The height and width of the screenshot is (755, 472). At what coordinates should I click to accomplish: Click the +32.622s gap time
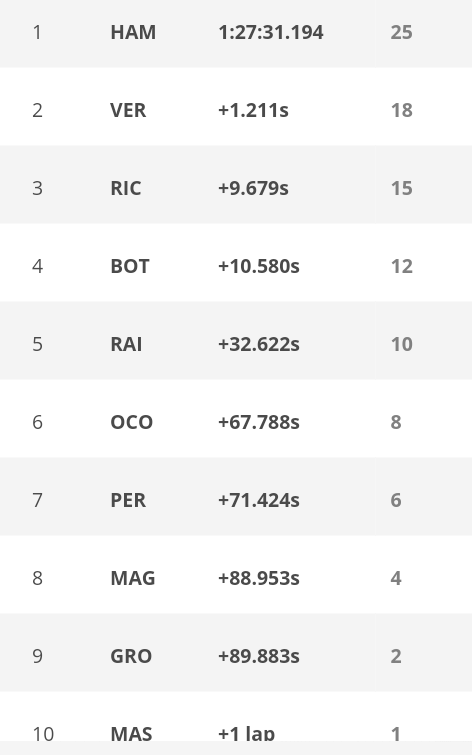point(259,344)
